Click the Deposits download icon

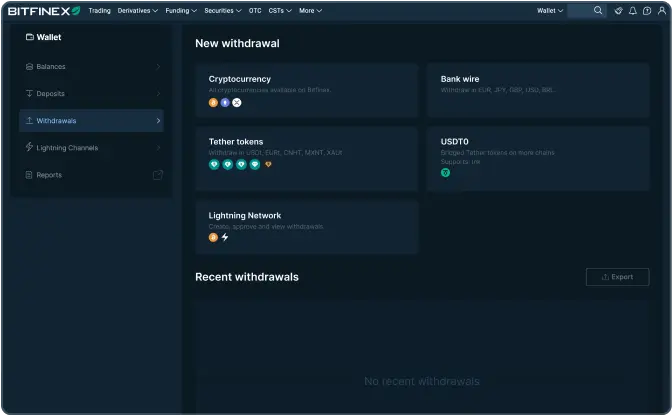coord(29,93)
